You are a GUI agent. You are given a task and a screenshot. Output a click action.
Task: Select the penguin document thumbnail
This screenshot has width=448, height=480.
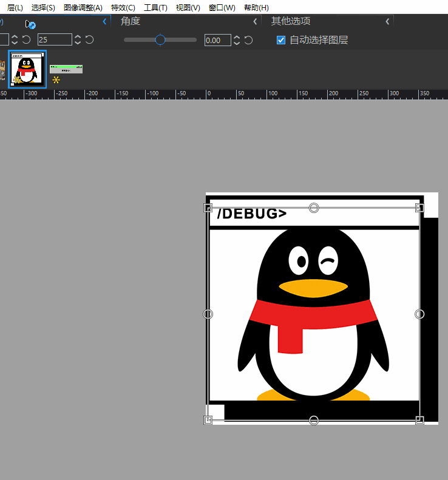(x=27, y=69)
